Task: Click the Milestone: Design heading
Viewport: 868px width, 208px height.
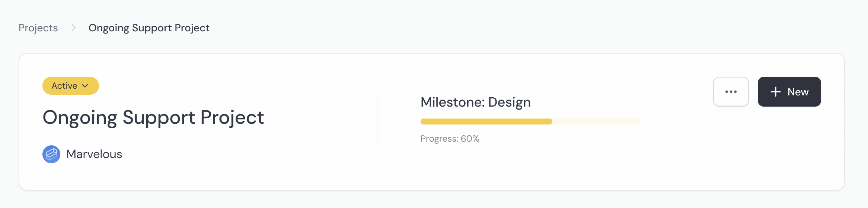Action: pyautogui.click(x=475, y=102)
